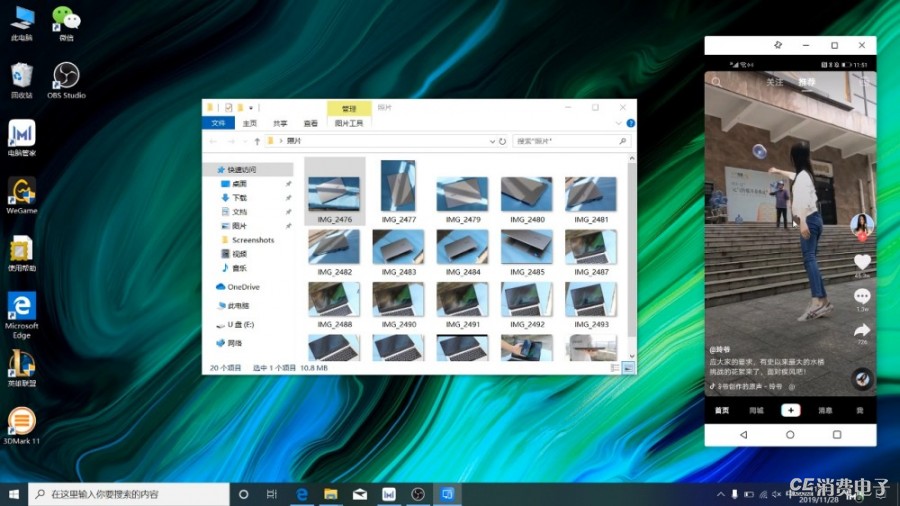Select the IMG_2488 thumbnail

334,305
